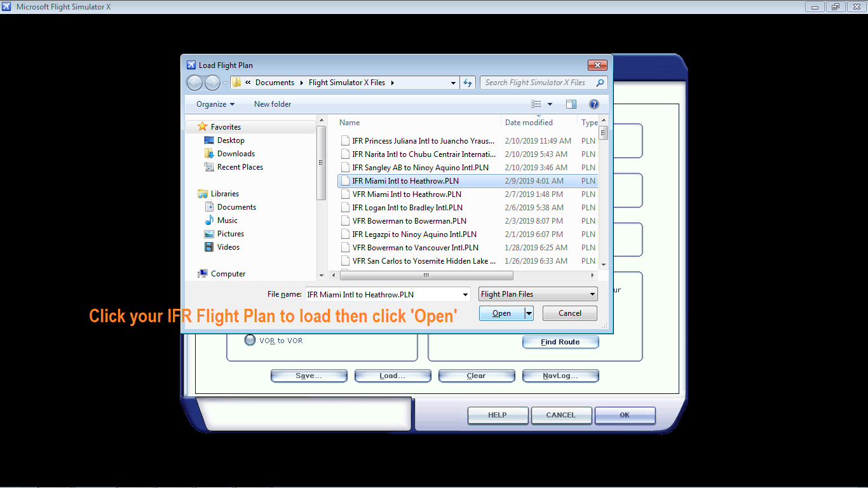The height and width of the screenshot is (488, 868).
Task: Open the Organize menu
Action: coord(215,104)
